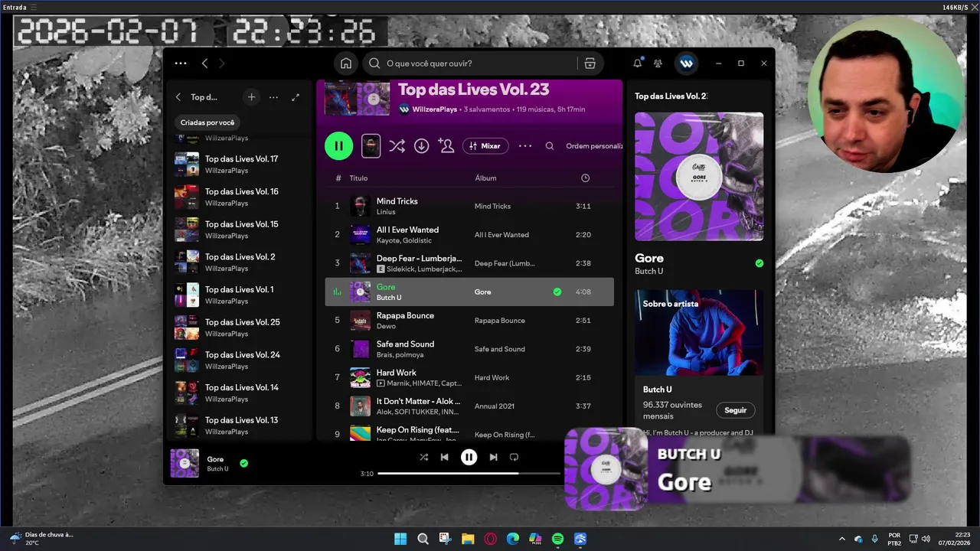
Task: Open File Explorer from the taskbar
Action: (x=468, y=539)
